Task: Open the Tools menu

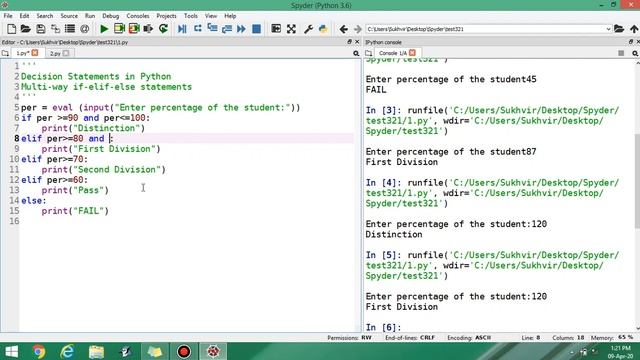Action: coord(190,16)
